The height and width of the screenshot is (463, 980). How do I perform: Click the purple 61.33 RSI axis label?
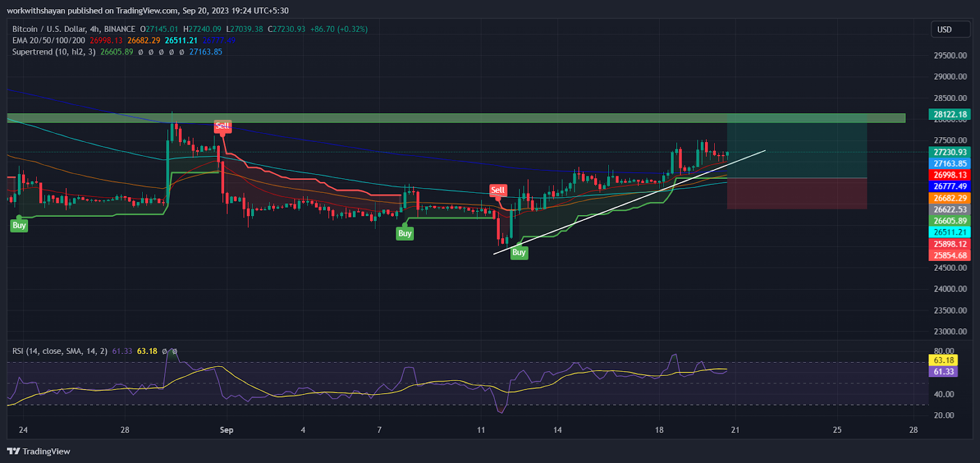point(944,372)
